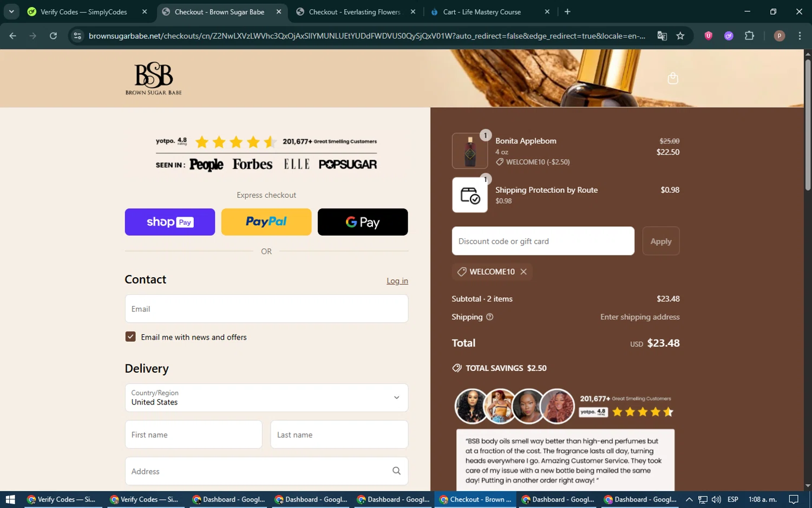
Task: Pay with Shop Pay button
Action: pyautogui.click(x=170, y=222)
